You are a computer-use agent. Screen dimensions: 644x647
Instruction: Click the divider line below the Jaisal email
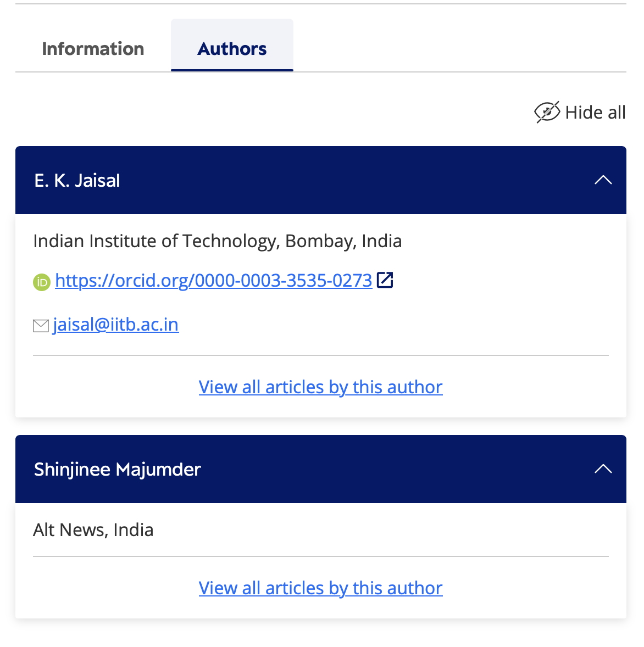(x=320, y=355)
